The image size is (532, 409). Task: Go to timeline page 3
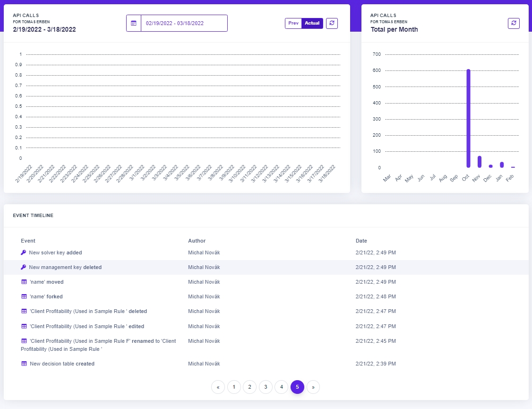266,387
